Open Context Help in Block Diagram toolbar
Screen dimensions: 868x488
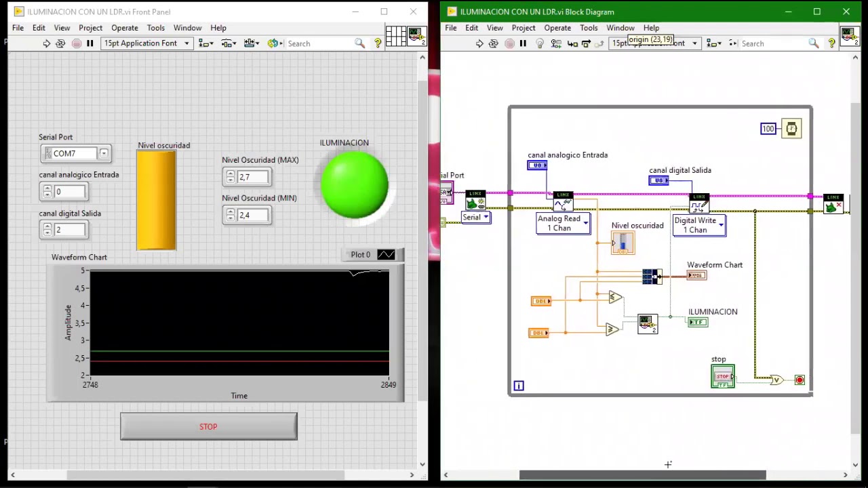click(831, 43)
